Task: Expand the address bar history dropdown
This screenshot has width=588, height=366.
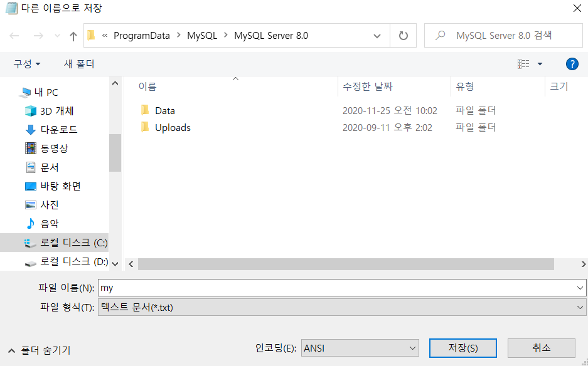Action: click(377, 36)
